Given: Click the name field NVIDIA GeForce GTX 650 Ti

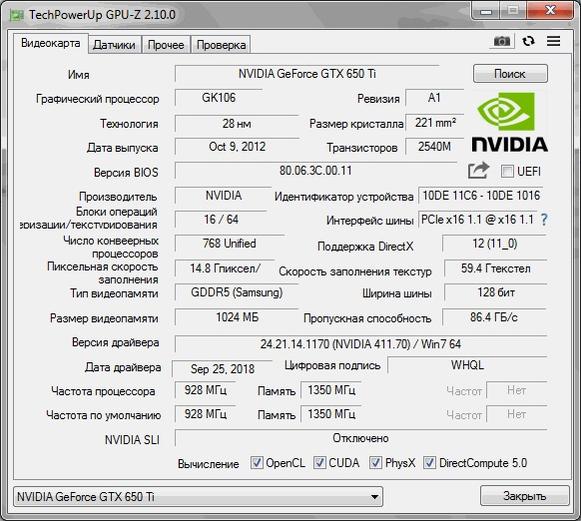Looking at the screenshot, I should (x=307, y=74).
